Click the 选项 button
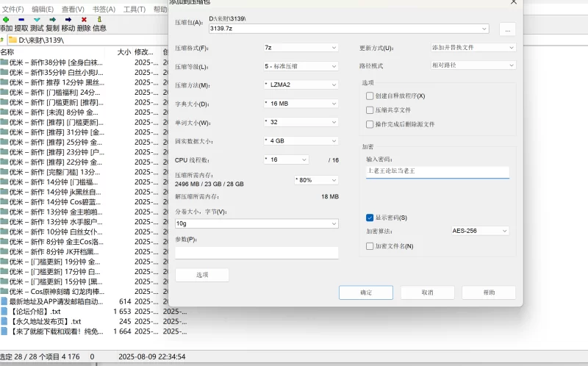 pos(202,275)
